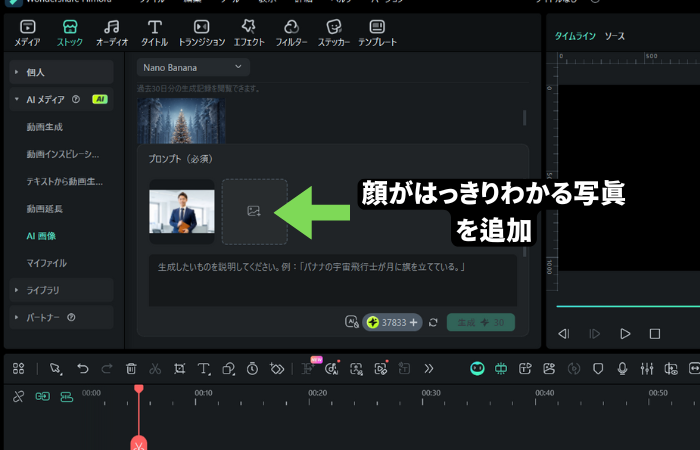
Task: Open the フィルター filters tab
Action: [291, 33]
